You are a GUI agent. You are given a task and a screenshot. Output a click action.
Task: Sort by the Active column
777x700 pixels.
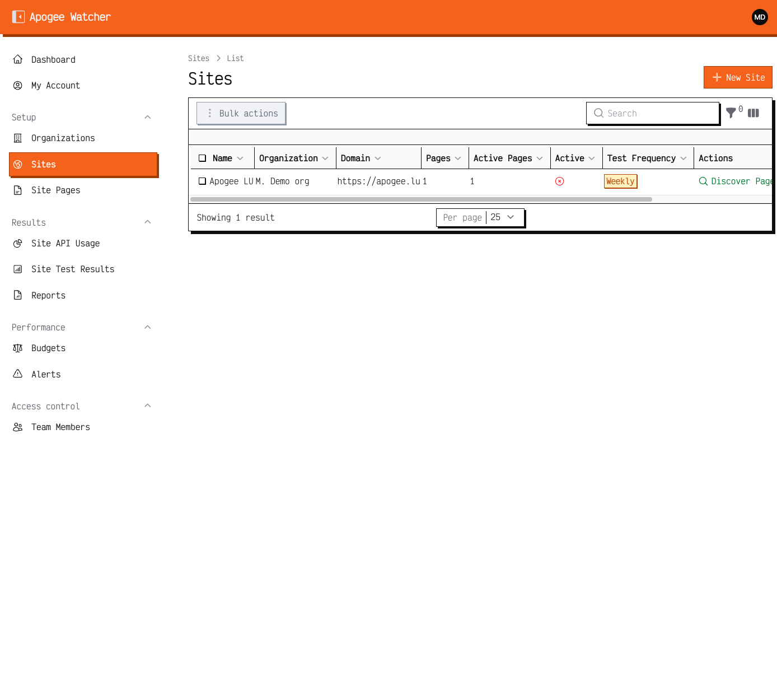(x=575, y=158)
